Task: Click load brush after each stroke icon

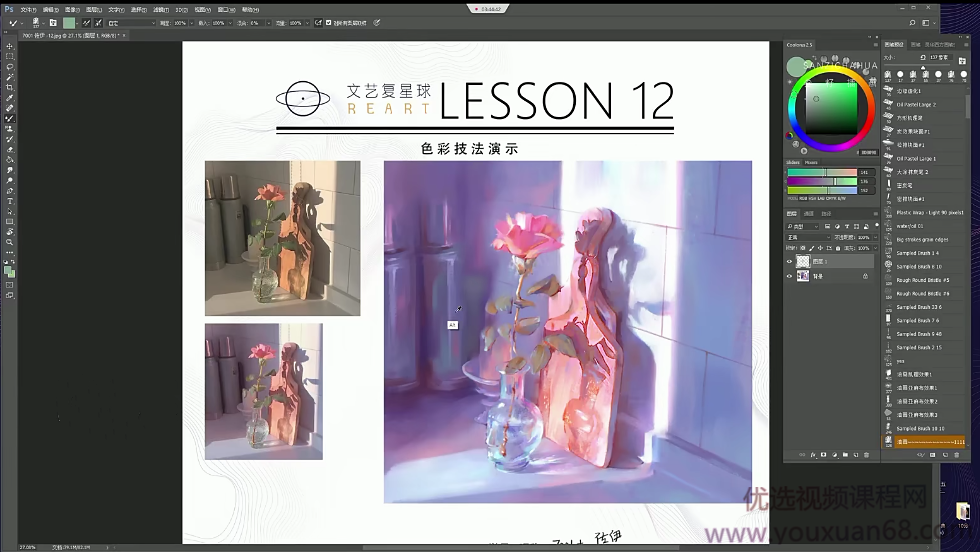Action: [x=86, y=23]
